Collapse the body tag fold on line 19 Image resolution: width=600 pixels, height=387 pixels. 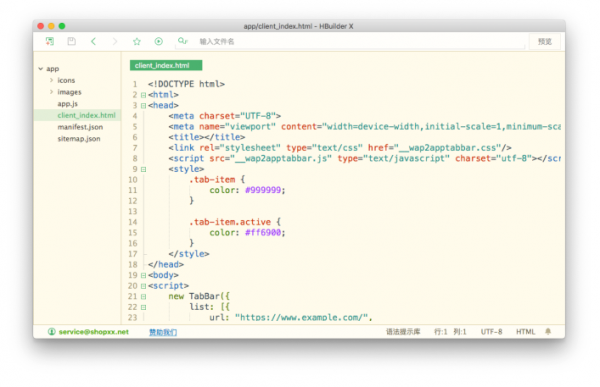click(x=143, y=275)
